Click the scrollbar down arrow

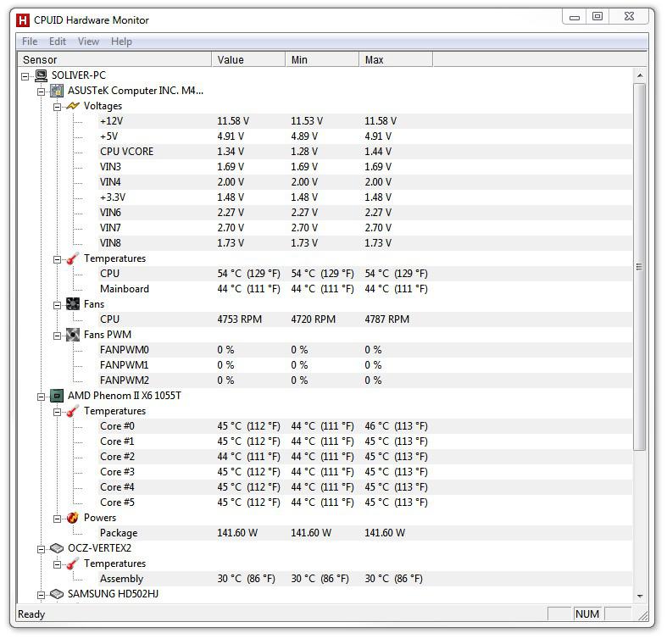click(640, 597)
